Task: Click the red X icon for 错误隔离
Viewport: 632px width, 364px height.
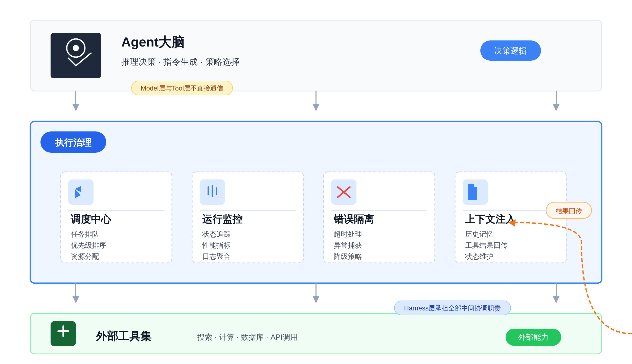Action: coord(344,192)
